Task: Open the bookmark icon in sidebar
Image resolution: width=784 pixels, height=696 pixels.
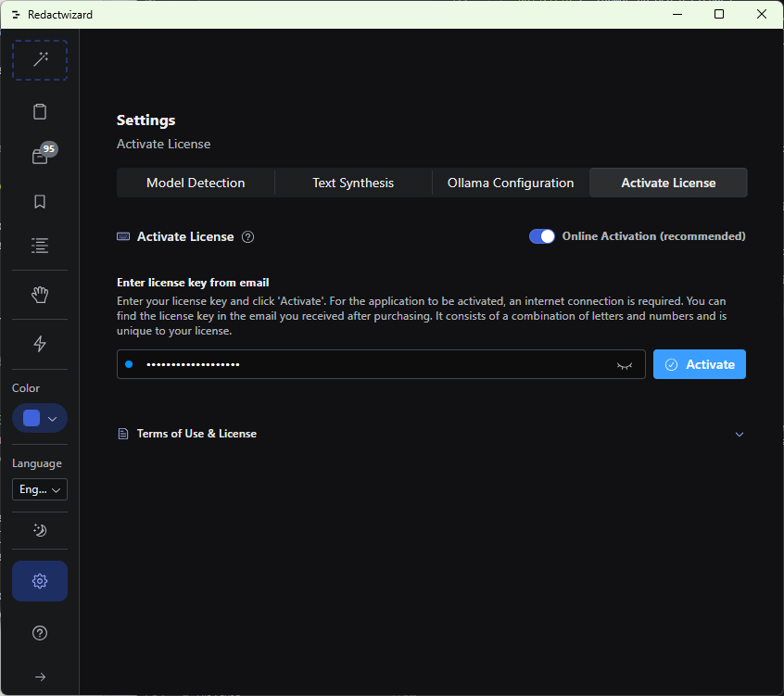Action: [40, 201]
